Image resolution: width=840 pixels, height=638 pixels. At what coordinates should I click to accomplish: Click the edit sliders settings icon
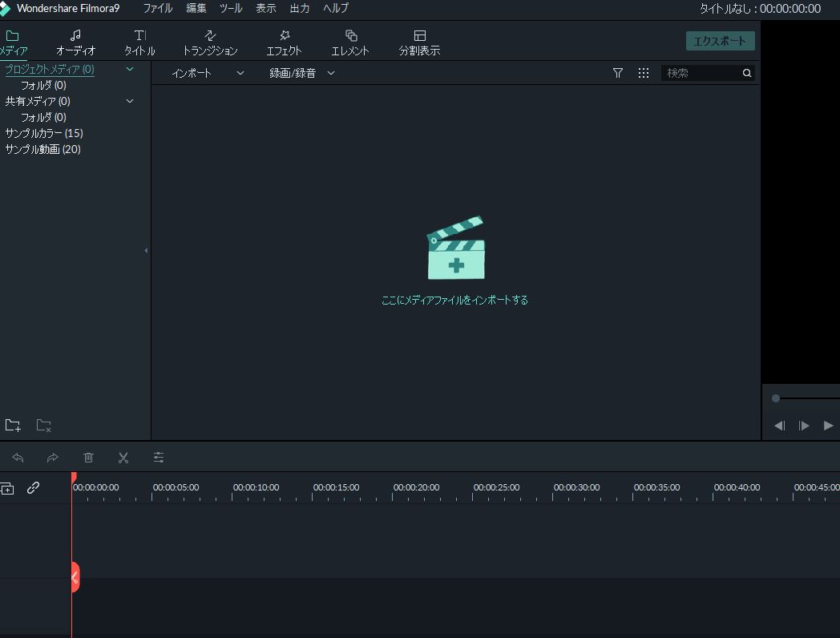[159, 458]
